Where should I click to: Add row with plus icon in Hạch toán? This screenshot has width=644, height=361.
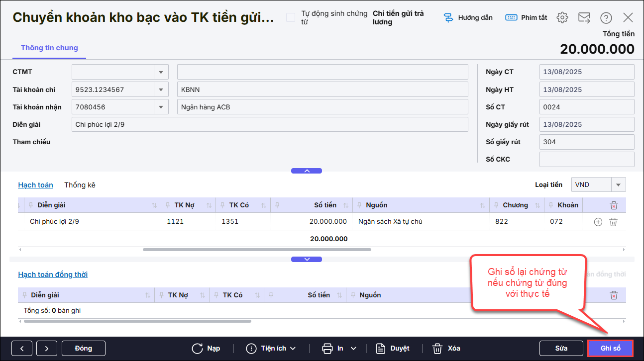click(598, 222)
